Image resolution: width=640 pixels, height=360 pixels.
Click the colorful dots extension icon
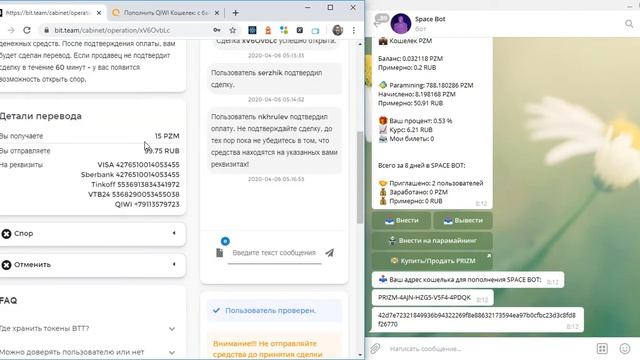(x=284, y=30)
